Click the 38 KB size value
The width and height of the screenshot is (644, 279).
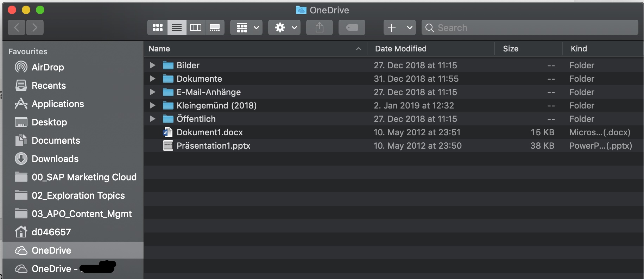click(542, 145)
